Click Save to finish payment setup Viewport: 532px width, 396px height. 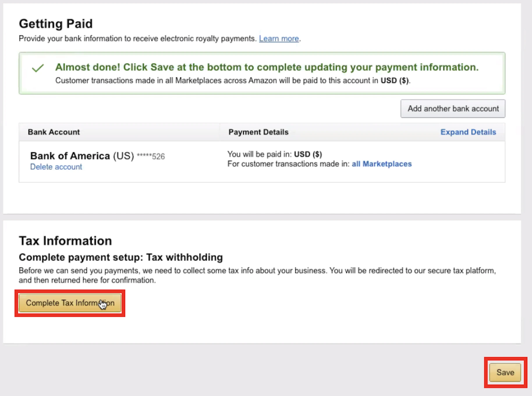pos(505,372)
